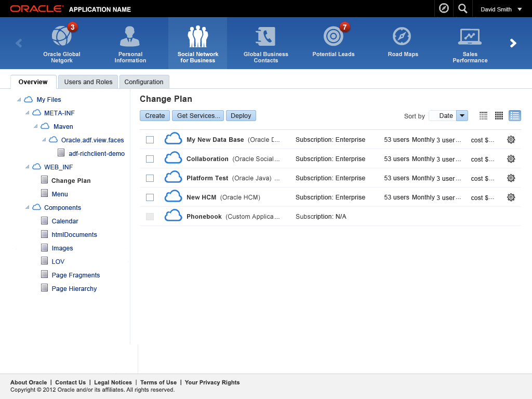Switch to table list view icon
Image resolution: width=532 pixels, height=399 pixels.
[x=483, y=116]
